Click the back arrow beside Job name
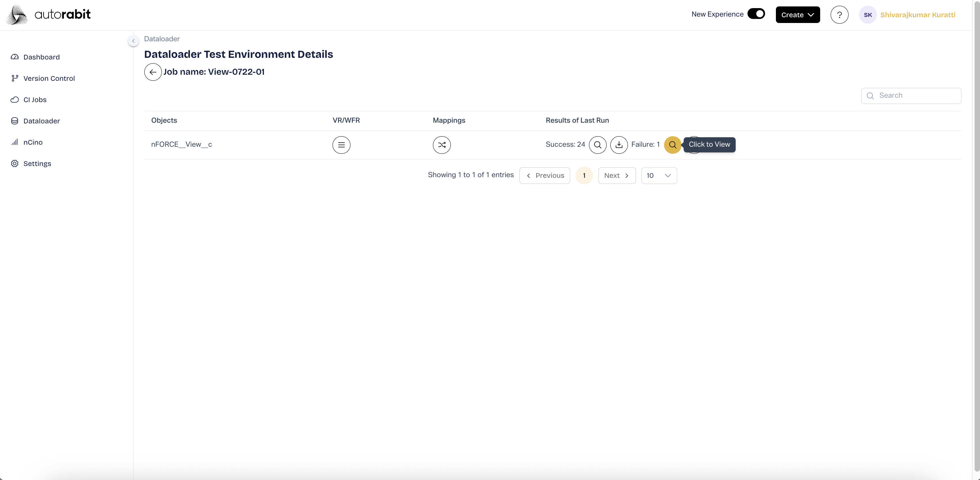The height and width of the screenshot is (480, 980). pos(153,72)
